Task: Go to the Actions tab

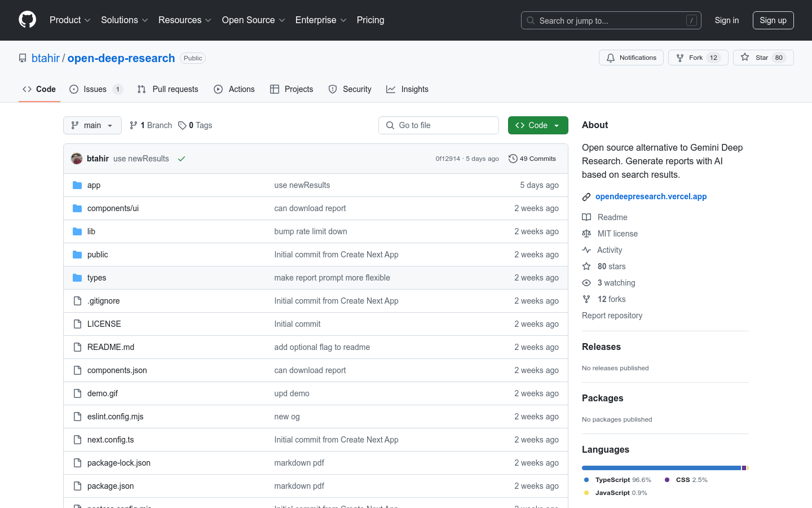Action: (235, 89)
